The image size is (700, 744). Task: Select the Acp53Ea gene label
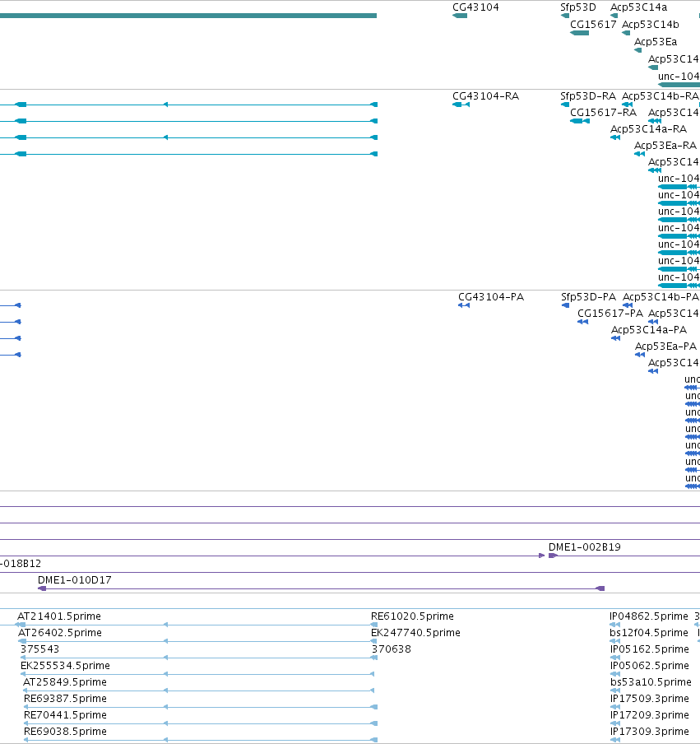coord(656,42)
